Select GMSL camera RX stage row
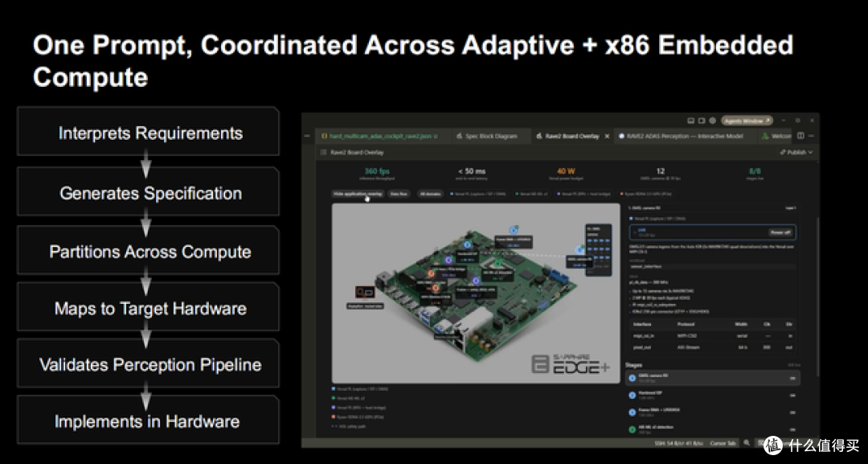 (712, 378)
